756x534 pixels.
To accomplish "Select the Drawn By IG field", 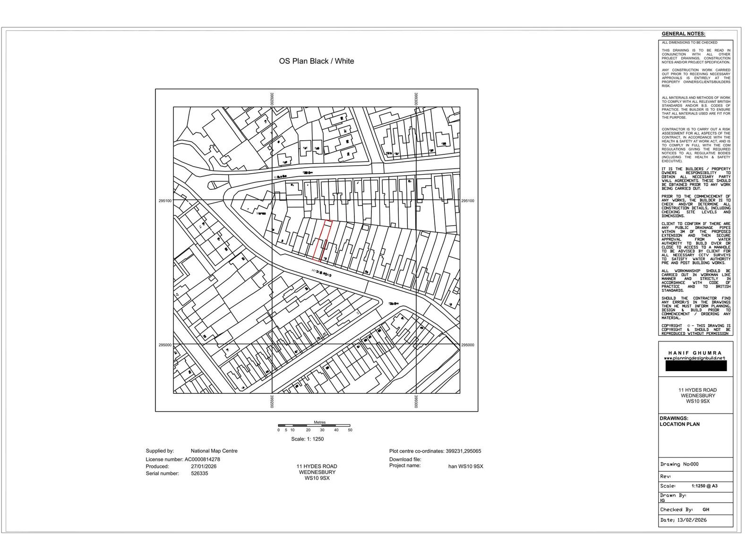I will pyautogui.click(x=673, y=498).
